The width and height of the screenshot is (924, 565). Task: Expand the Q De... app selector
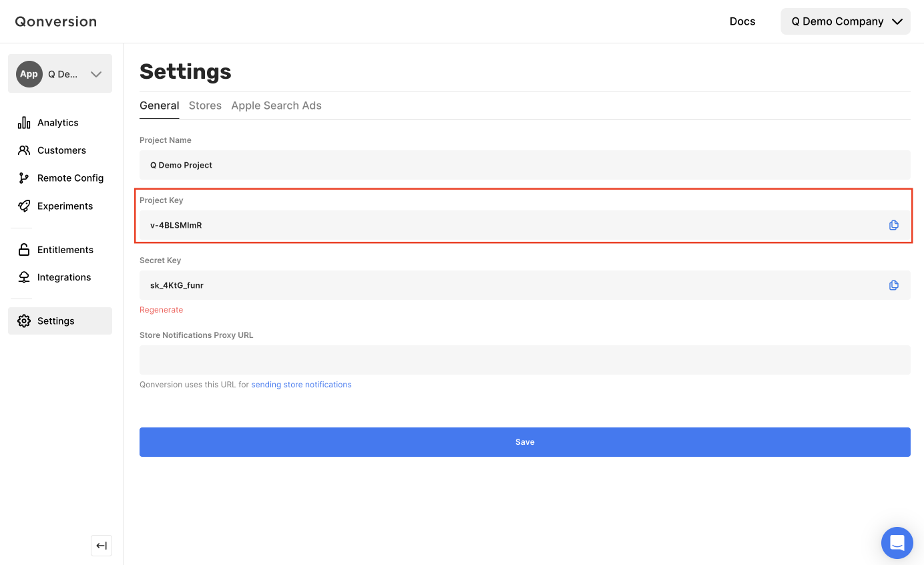click(60, 74)
